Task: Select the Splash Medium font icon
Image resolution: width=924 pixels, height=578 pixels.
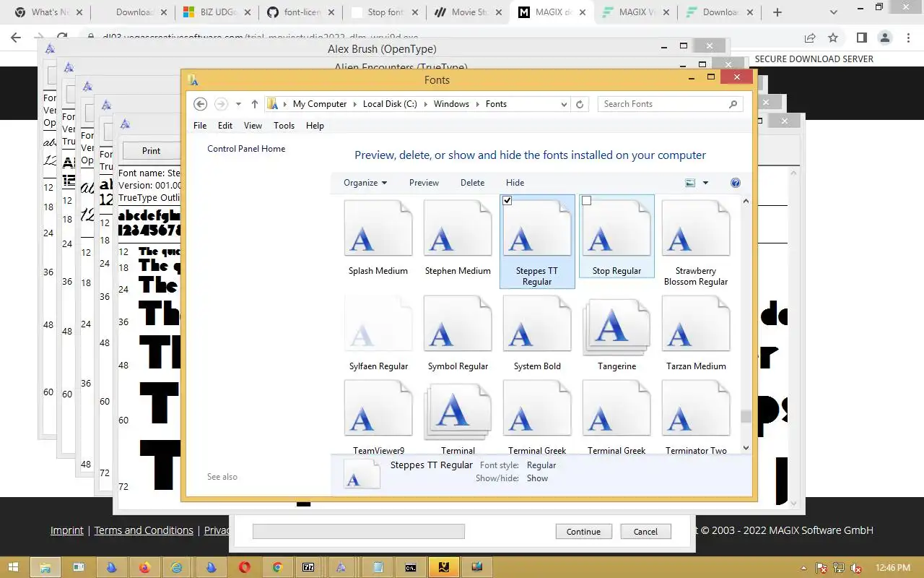Action: (378, 228)
